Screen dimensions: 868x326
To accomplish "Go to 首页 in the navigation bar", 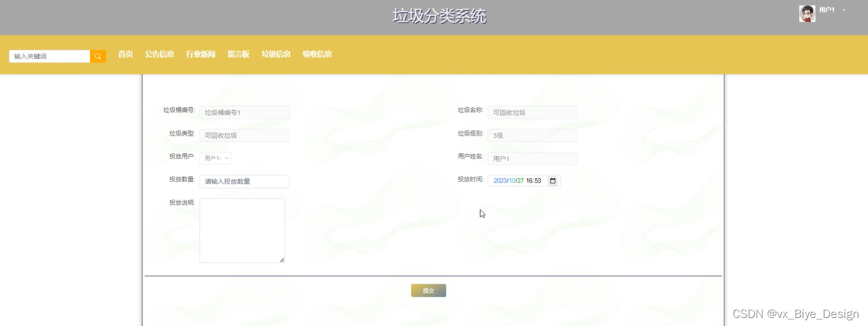I will pos(126,54).
